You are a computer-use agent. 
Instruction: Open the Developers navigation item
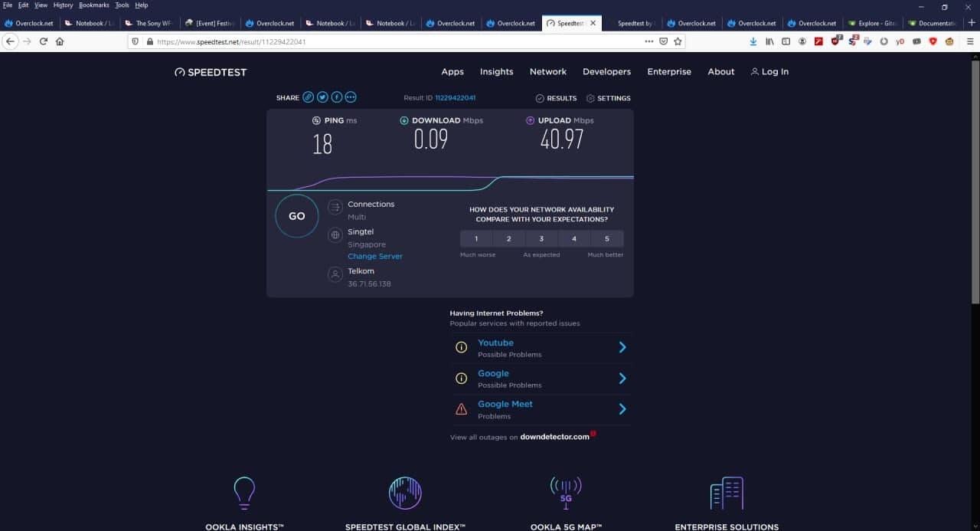point(606,72)
